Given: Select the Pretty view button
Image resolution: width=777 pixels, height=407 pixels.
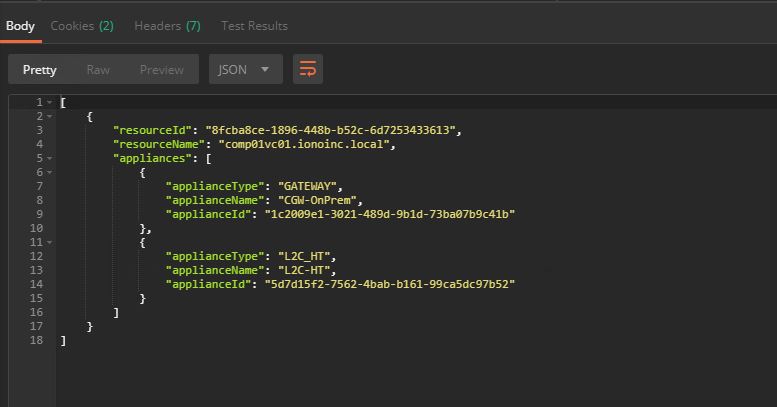Looking at the screenshot, I should (40, 69).
